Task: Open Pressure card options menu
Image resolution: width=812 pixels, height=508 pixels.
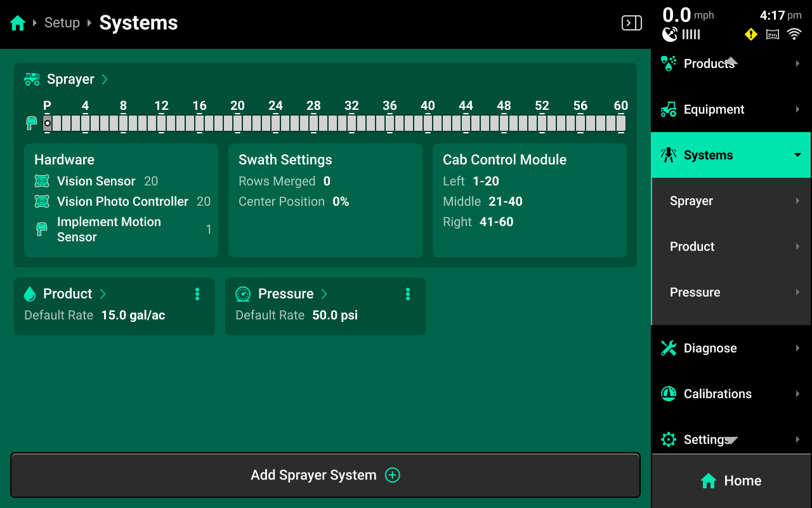Action: (408, 294)
